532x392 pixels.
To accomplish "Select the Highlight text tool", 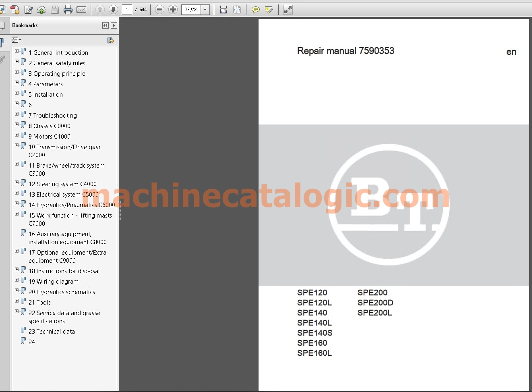I will (269, 10).
